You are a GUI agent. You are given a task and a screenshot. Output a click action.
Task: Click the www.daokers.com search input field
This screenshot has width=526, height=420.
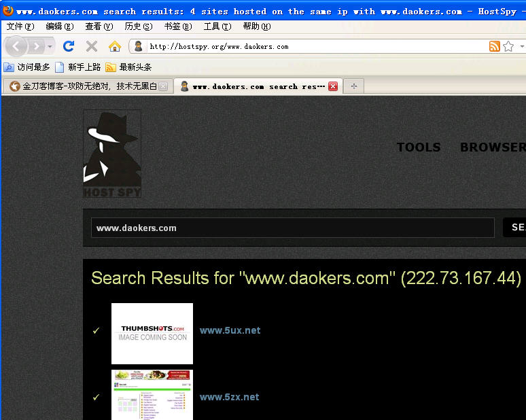[292, 228]
